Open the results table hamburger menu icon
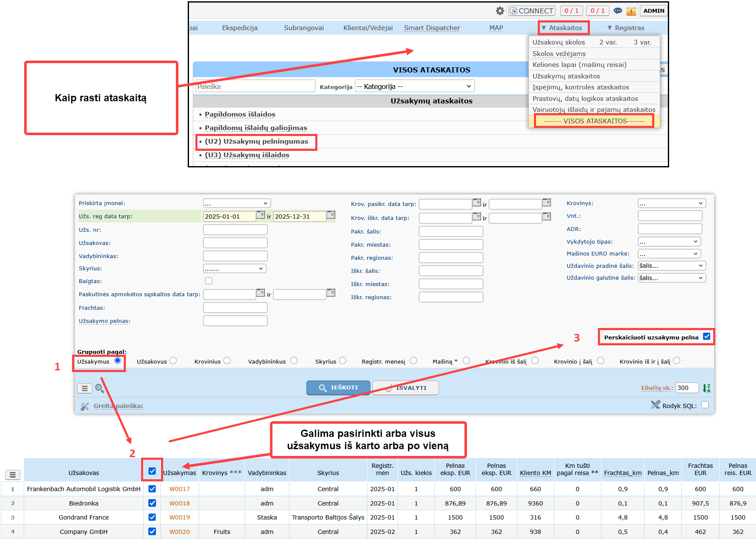Viewport: 756px width, 539px height. pyautogui.click(x=13, y=475)
